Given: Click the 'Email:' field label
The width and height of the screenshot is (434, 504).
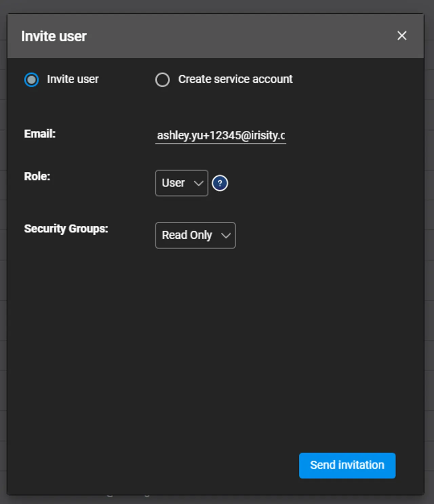Looking at the screenshot, I should coord(40,134).
